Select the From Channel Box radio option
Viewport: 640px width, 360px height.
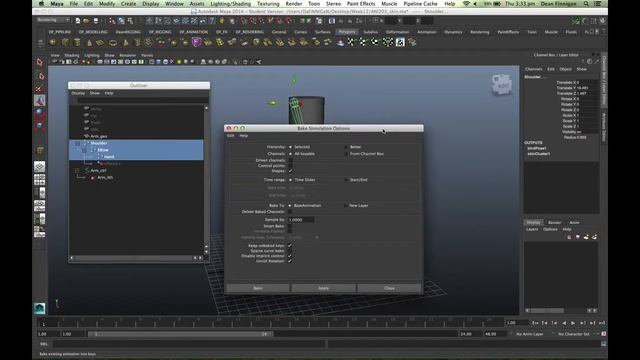[x=346, y=154]
